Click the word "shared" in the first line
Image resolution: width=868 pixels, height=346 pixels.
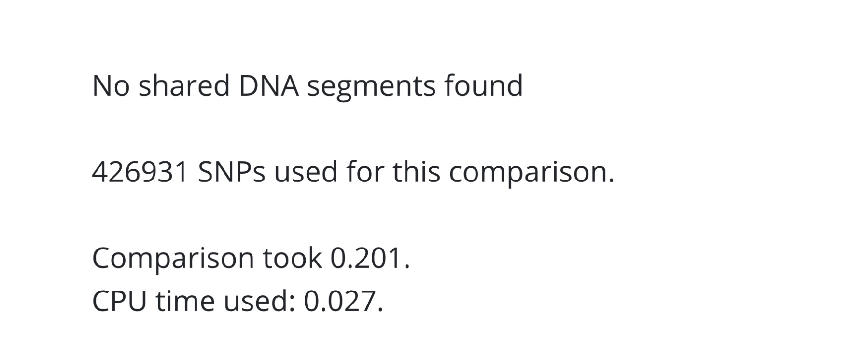click(184, 86)
